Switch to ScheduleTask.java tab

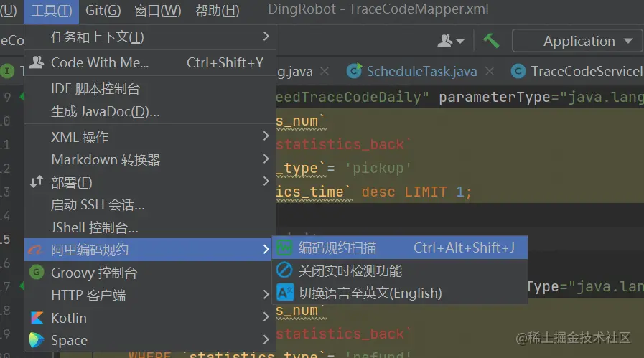click(x=421, y=72)
